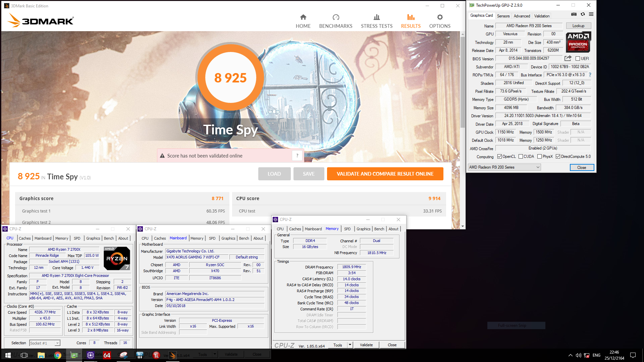Open File Explorer from taskbar

pos(41,355)
